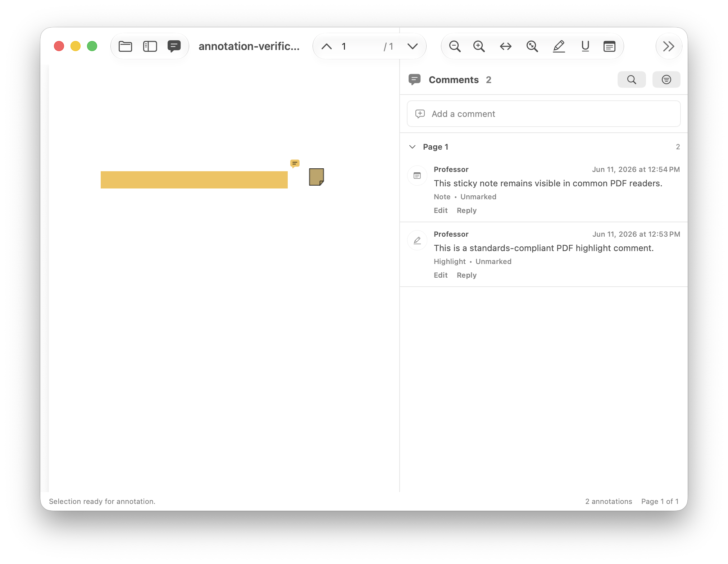The width and height of the screenshot is (728, 564).
Task: Select text "This sticky note remains visible in common PDF readers."
Action: point(548,183)
